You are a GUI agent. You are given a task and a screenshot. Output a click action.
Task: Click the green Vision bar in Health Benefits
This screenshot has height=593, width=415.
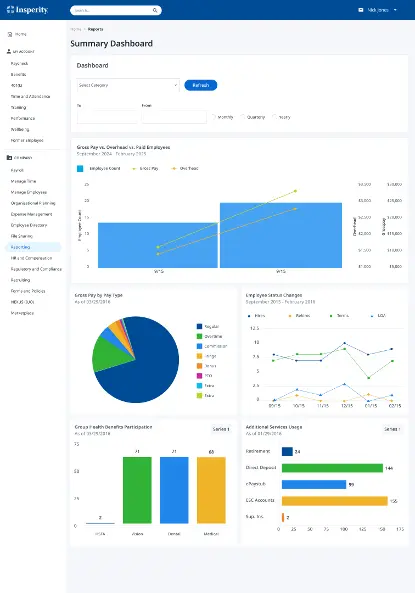point(137,490)
